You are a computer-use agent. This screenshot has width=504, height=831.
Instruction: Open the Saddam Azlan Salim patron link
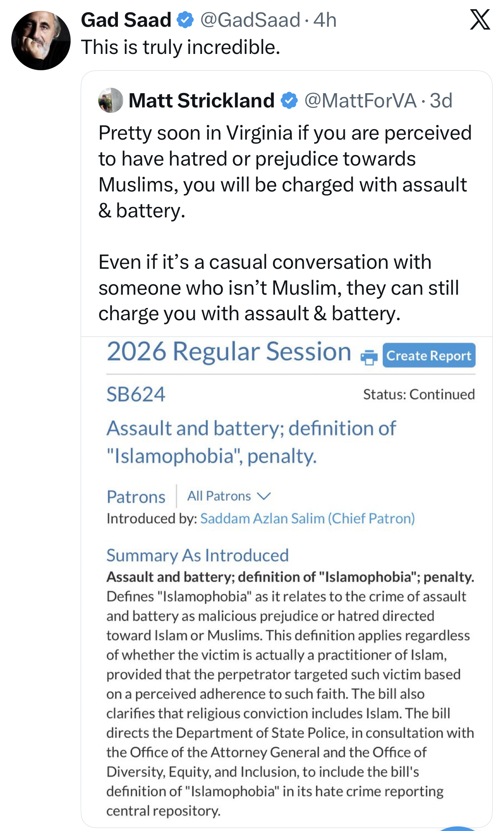point(307,518)
